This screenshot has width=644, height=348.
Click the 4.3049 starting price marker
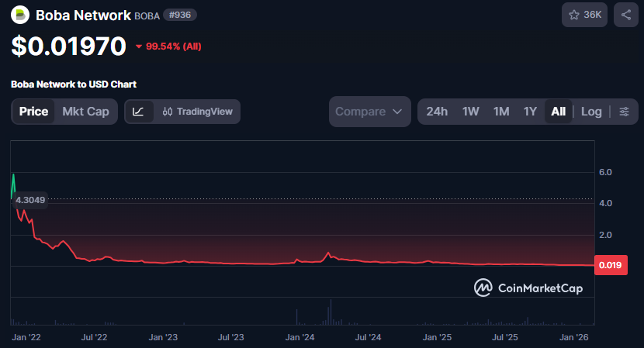coord(32,200)
